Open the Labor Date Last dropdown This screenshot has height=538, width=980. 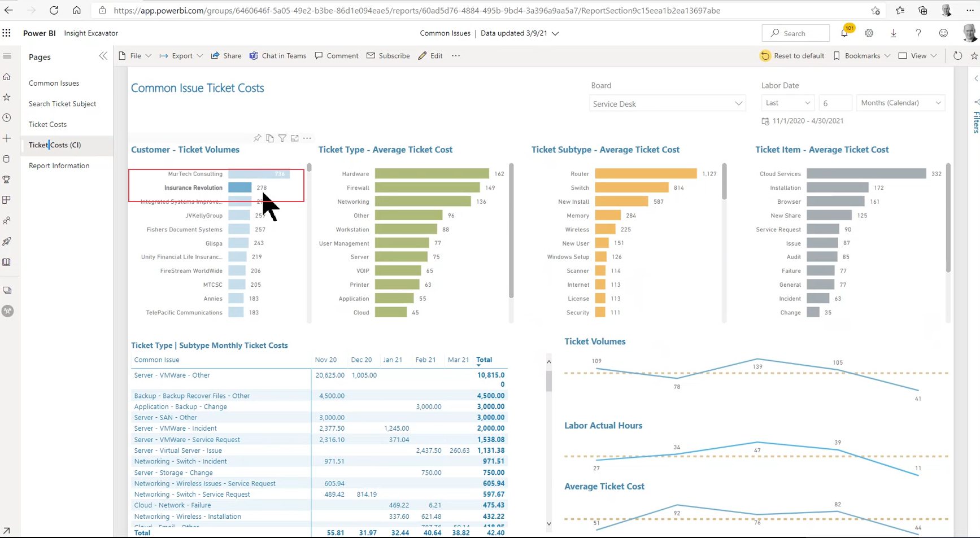coord(788,103)
